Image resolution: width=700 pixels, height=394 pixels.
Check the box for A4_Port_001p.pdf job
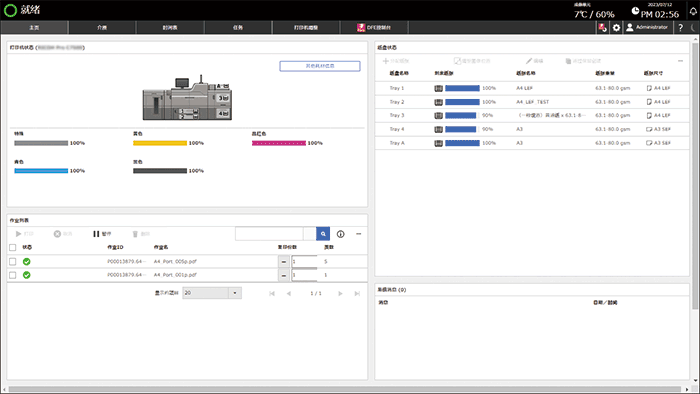(x=12, y=275)
